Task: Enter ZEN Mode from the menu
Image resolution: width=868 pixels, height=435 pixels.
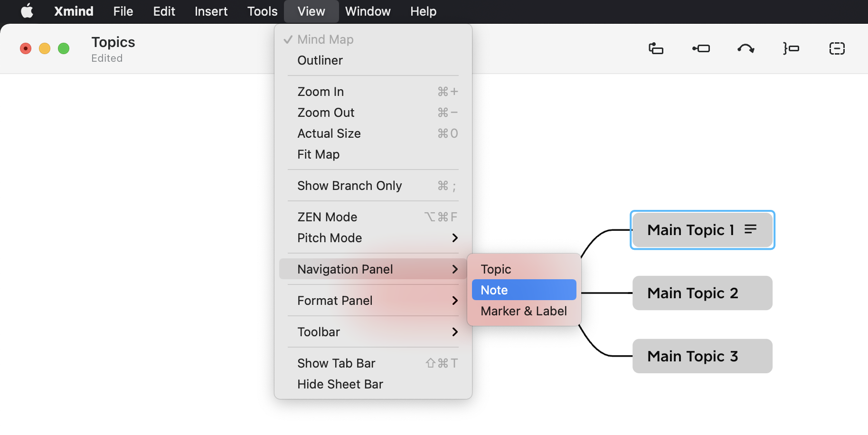Action: pyautogui.click(x=373, y=217)
